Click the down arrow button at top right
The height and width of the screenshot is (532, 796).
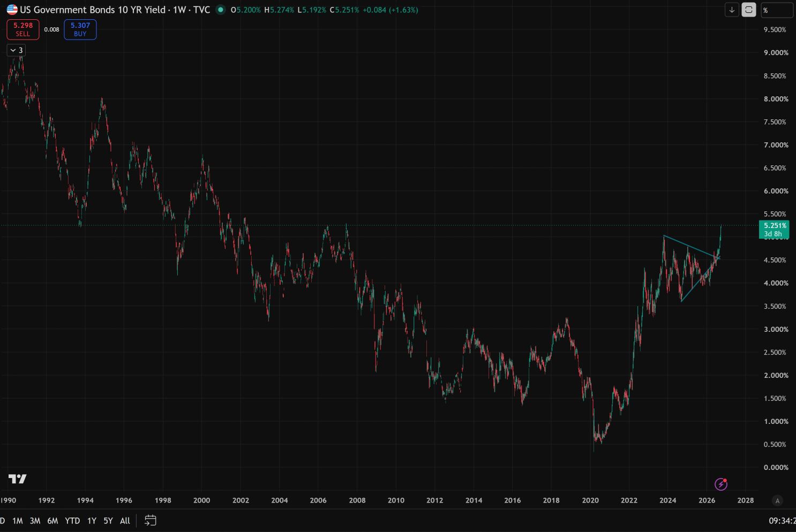coord(732,10)
